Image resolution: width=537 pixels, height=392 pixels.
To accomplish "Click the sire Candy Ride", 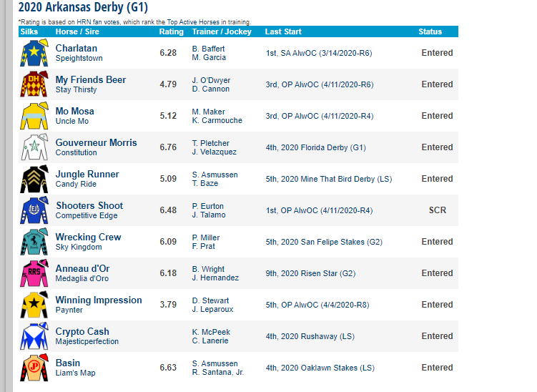I will click(x=76, y=185).
